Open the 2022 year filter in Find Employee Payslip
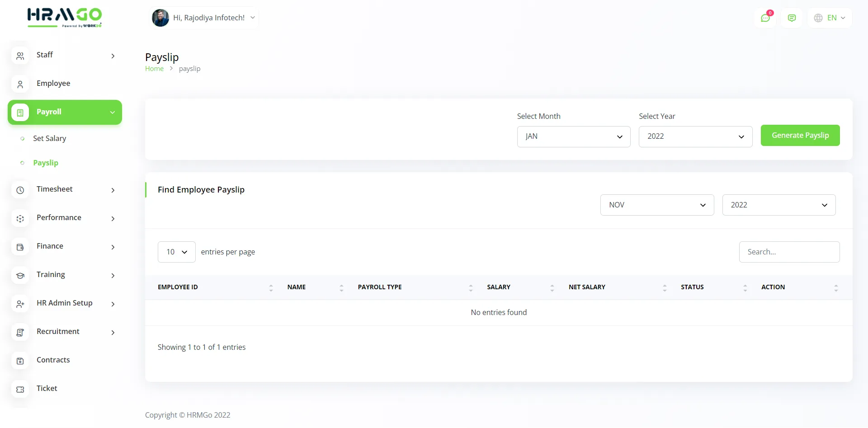The height and width of the screenshot is (428, 868). coord(779,205)
